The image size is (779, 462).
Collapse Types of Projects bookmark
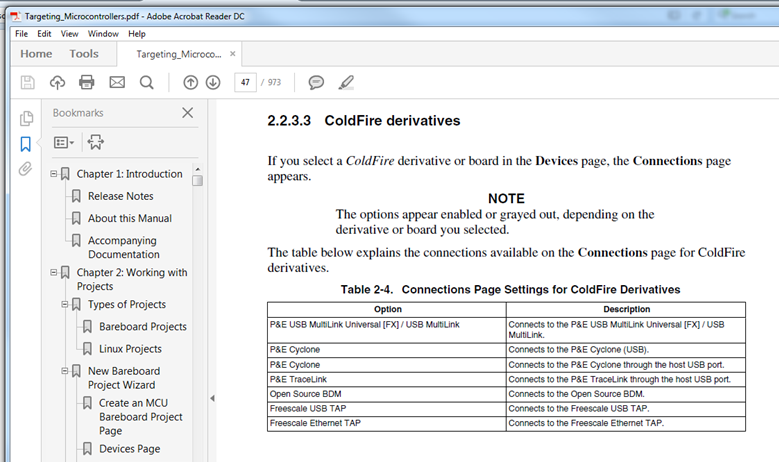65,304
